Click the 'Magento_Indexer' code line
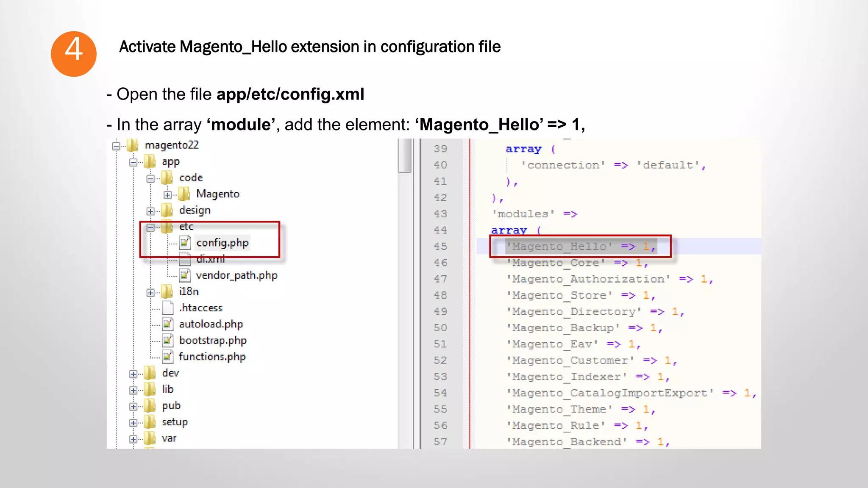The width and height of the screenshot is (868, 488). point(588,377)
